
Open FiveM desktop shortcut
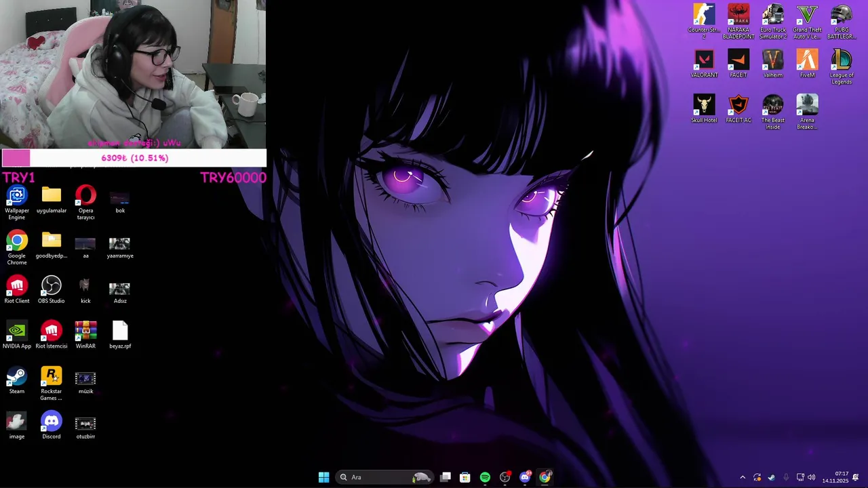pos(807,64)
